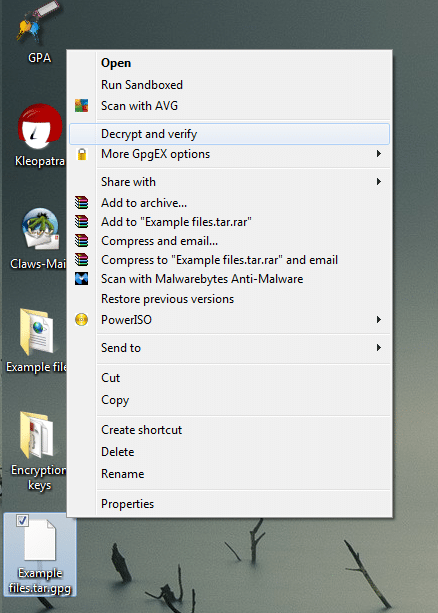Viewport: 438px width, 613px height.
Task: Click the PowerISO disc icon
Action: click(x=81, y=319)
